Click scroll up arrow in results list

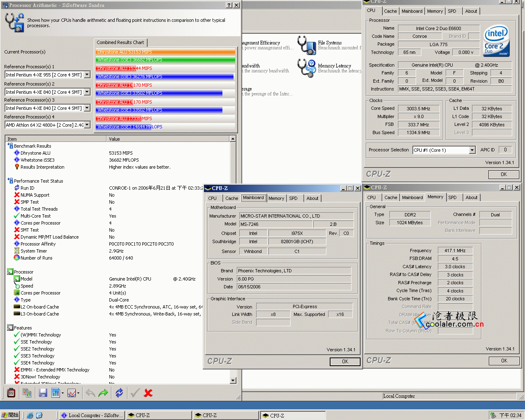click(233, 139)
